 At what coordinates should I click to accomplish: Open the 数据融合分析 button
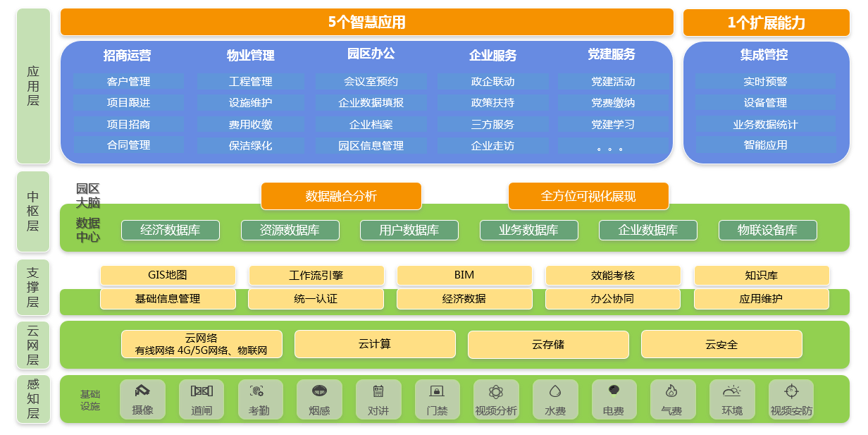point(341,196)
